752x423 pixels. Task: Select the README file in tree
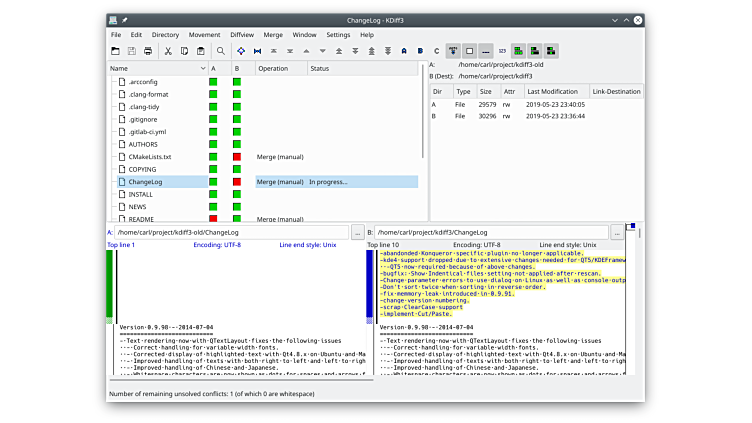pyautogui.click(x=141, y=219)
